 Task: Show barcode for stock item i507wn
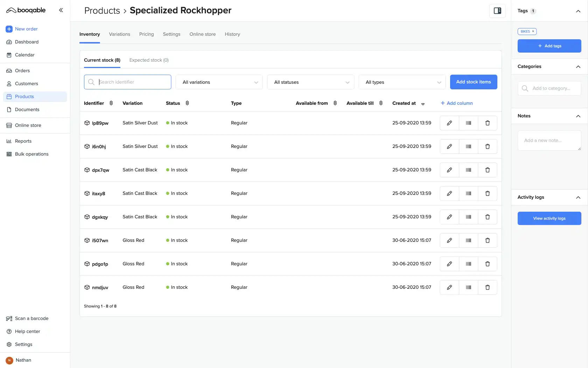(468, 240)
